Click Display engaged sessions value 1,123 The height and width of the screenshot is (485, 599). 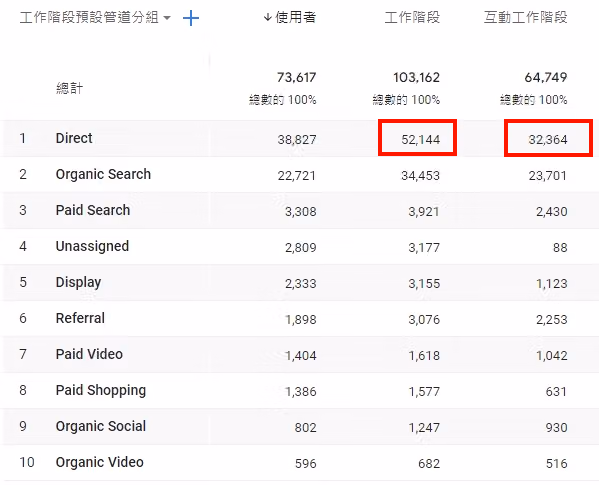[x=552, y=284]
